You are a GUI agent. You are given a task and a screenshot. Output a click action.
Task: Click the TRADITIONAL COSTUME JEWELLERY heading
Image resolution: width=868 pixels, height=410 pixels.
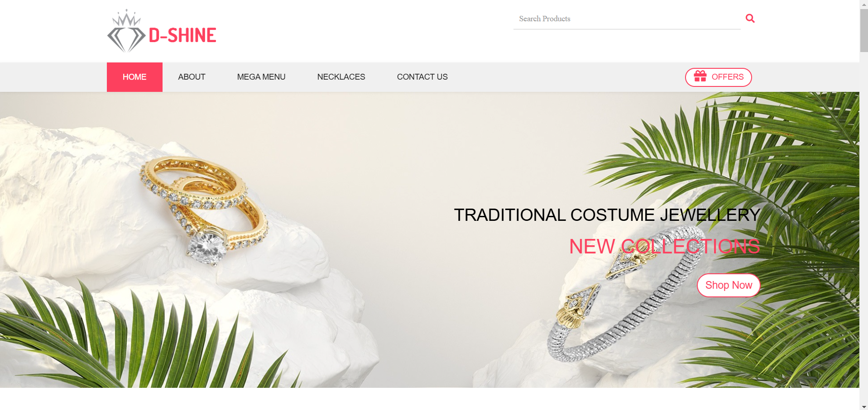(607, 215)
